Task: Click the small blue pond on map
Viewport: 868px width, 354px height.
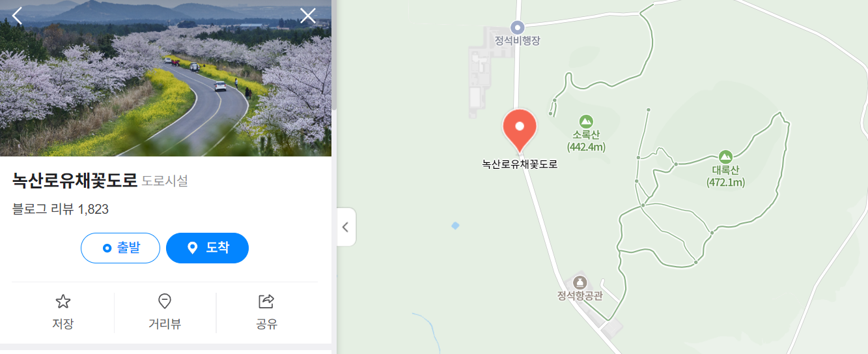Action: click(x=455, y=226)
